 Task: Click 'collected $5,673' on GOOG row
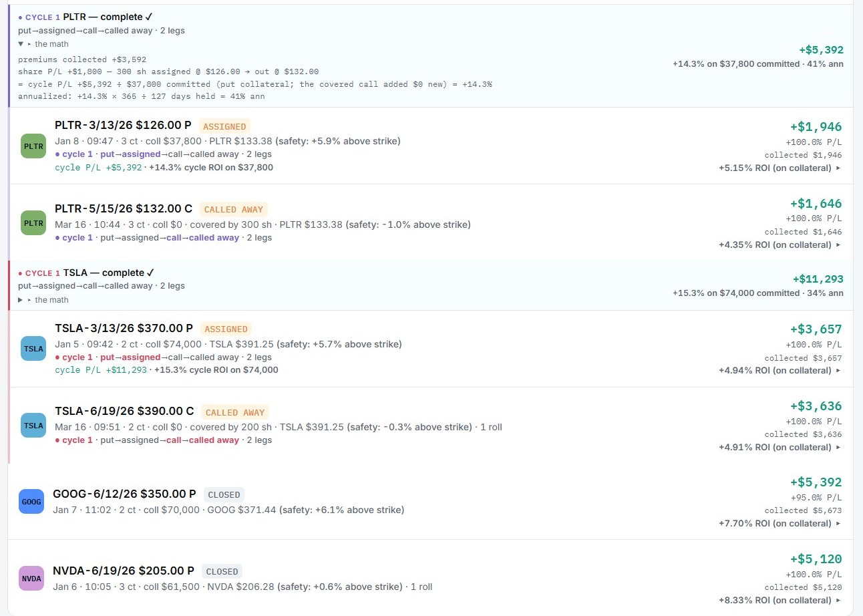click(x=803, y=510)
